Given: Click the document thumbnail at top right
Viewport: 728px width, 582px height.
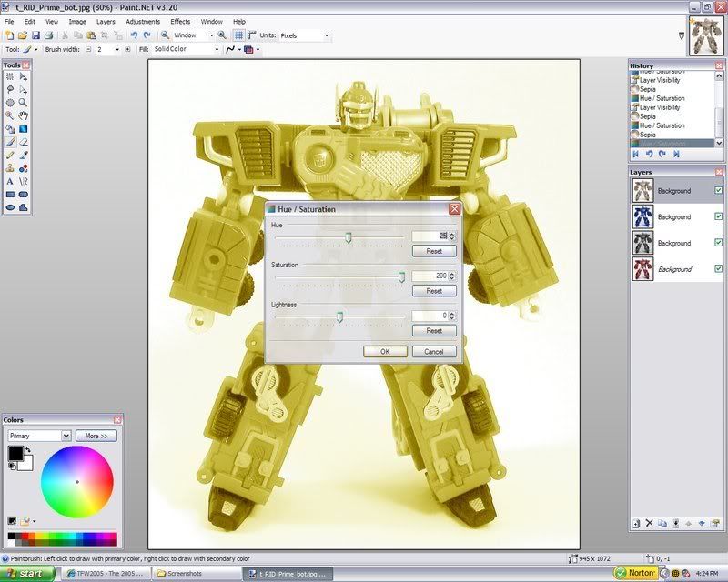Looking at the screenshot, I should pos(706,35).
